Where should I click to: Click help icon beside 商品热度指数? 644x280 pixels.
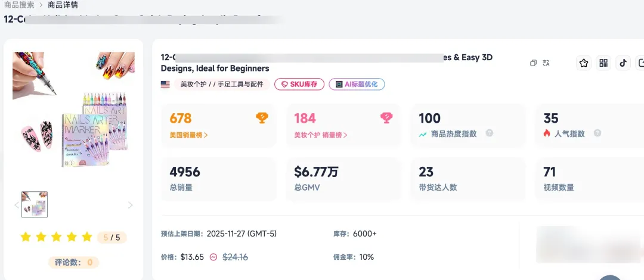pos(490,133)
